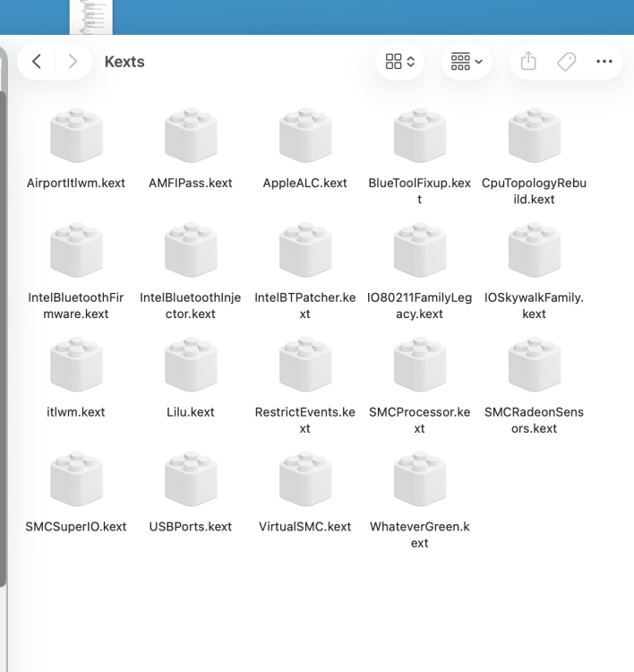Go back with the left chevron button

(x=37, y=61)
